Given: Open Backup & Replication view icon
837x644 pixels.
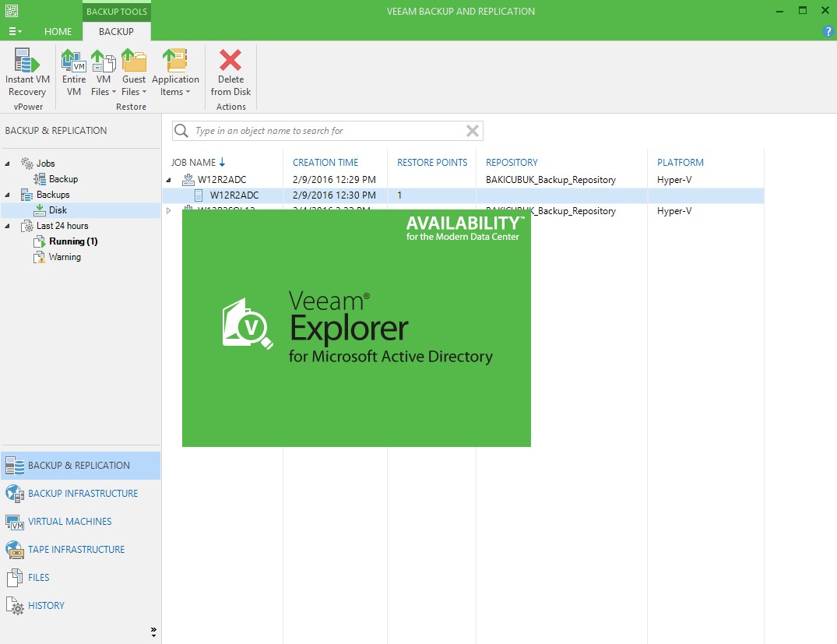Looking at the screenshot, I should [15, 466].
